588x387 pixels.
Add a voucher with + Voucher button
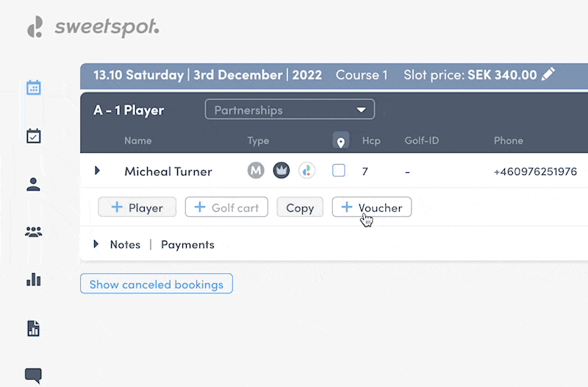[x=372, y=207]
